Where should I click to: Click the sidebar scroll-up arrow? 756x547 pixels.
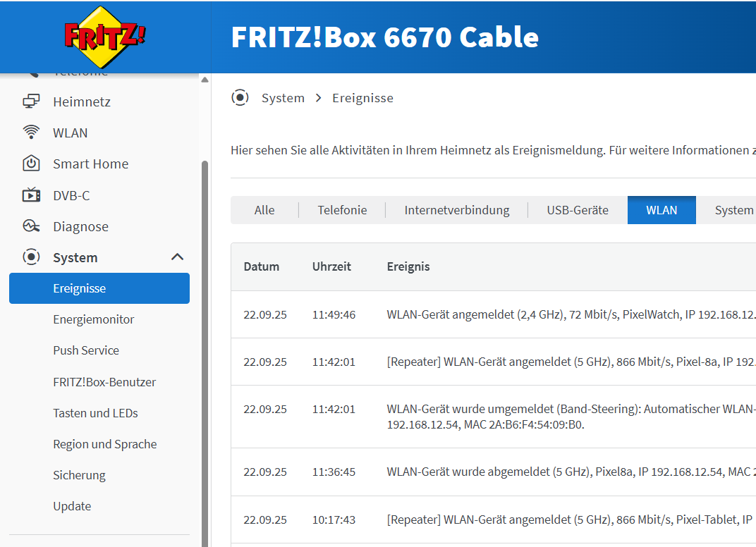pyautogui.click(x=205, y=80)
